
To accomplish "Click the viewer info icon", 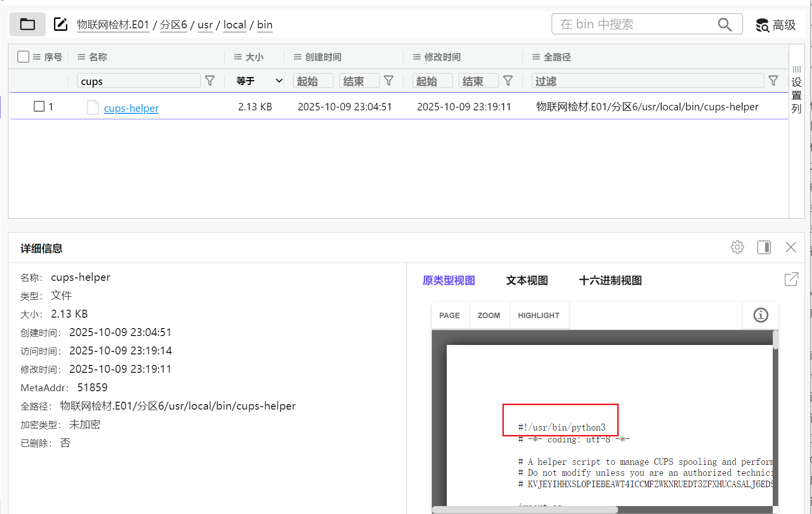I will pos(760,315).
